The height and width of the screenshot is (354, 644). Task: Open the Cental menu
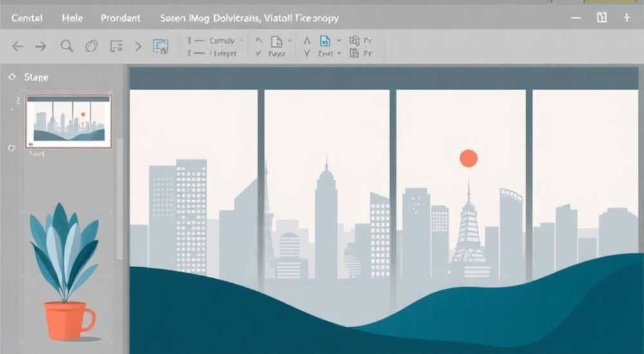click(26, 18)
